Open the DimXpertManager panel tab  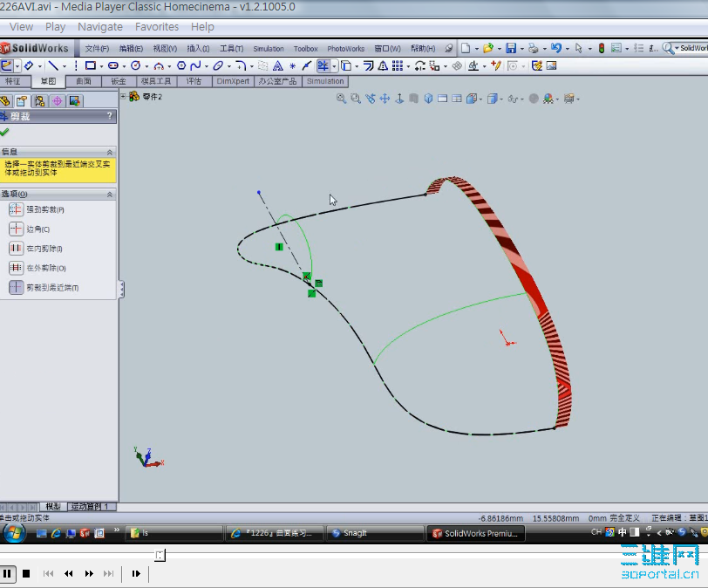[58, 101]
